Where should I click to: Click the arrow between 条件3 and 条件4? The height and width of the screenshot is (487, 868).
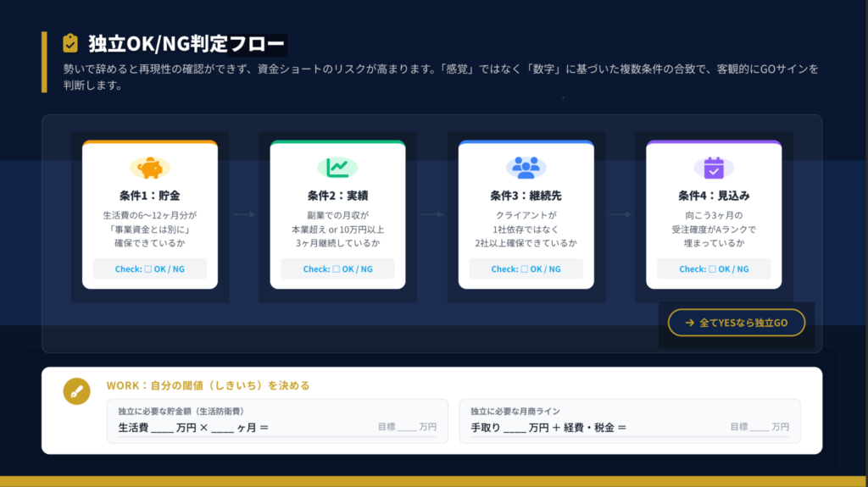coord(620,214)
